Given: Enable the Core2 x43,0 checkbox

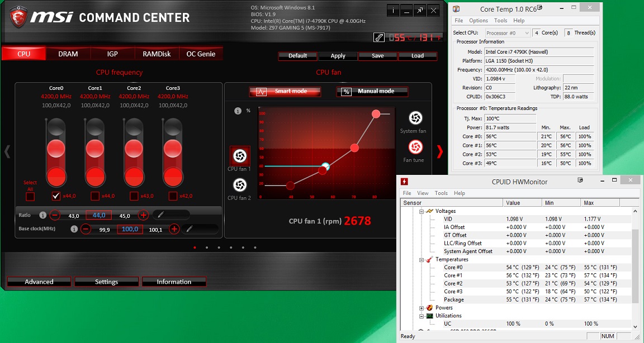Looking at the screenshot, I should (x=134, y=196).
